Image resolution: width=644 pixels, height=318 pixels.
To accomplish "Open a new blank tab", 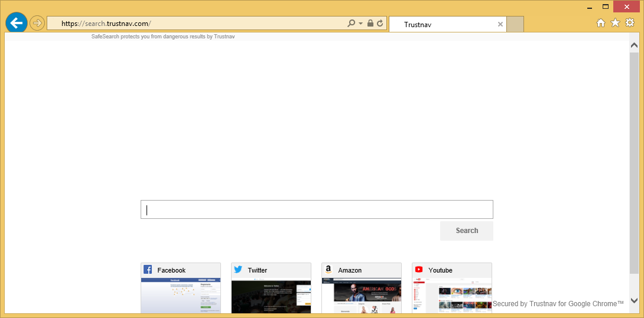I will tap(515, 24).
